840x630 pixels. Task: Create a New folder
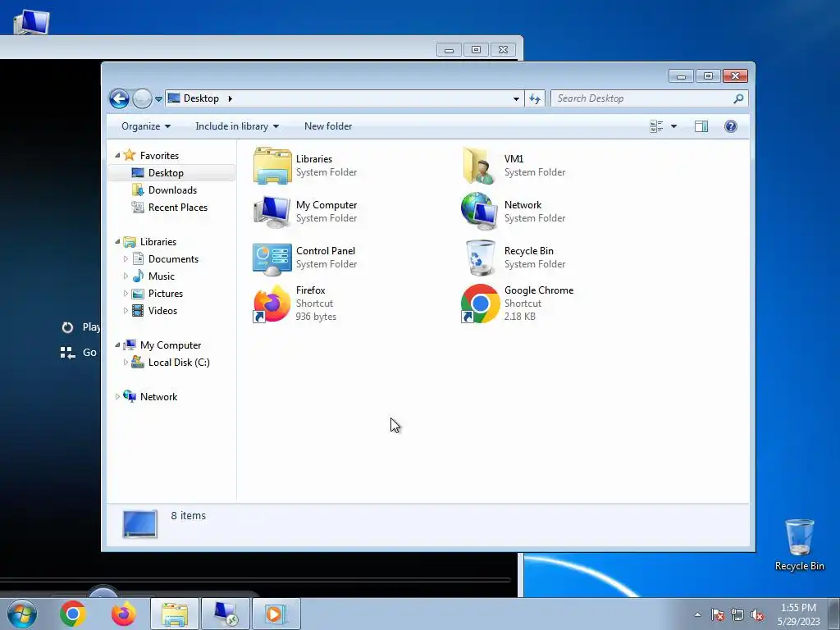click(x=328, y=126)
